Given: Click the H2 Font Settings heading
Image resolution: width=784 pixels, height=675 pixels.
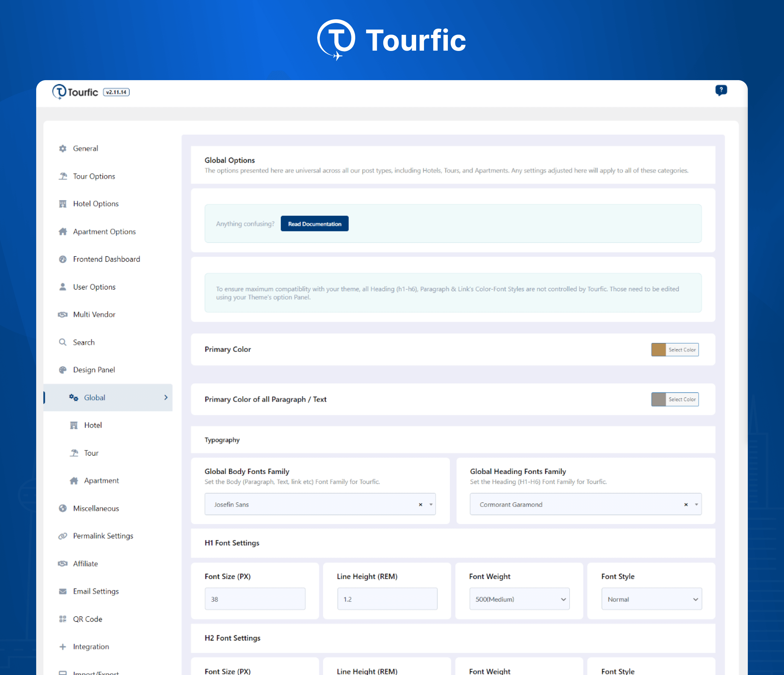Looking at the screenshot, I should pos(233,638).
